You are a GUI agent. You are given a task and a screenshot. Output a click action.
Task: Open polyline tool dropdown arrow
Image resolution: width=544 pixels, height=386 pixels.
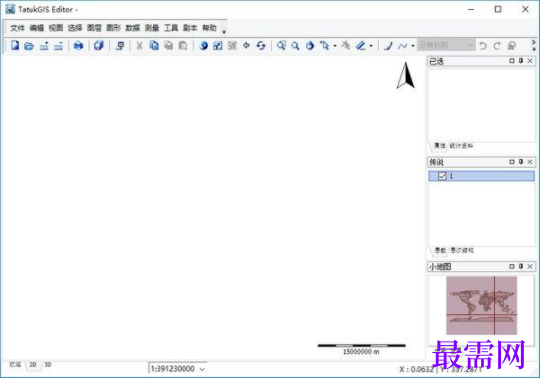coord(413,46)
